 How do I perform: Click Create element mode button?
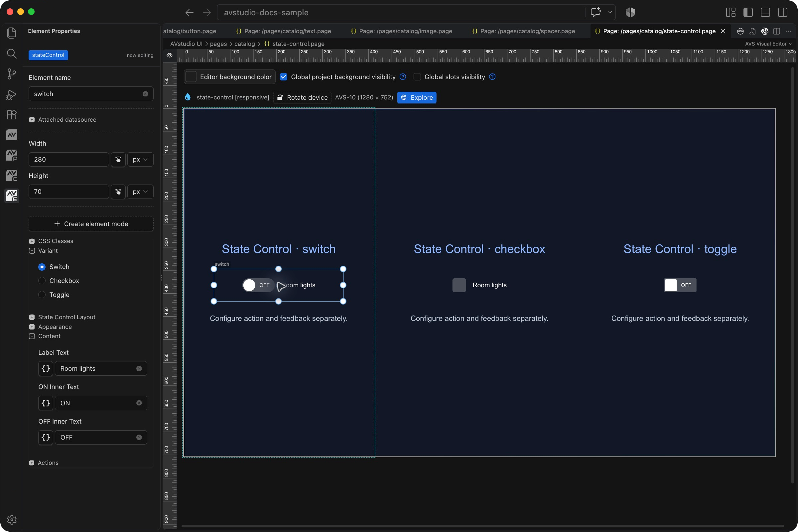coord(91,224)
